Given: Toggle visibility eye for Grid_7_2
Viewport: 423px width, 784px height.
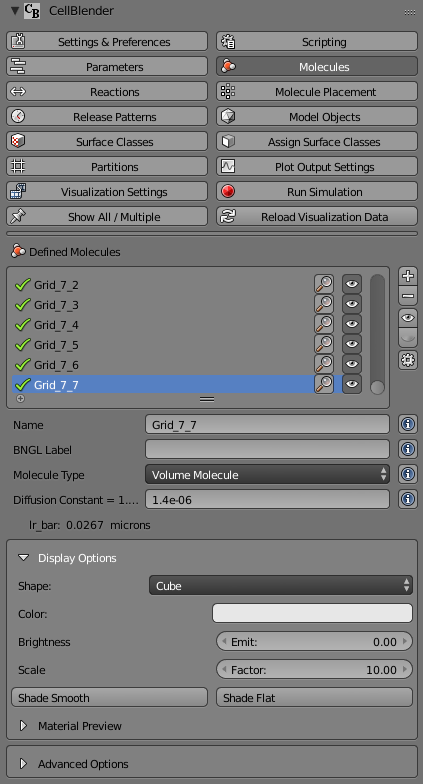Looking at the screenshot, I should (x=352, y=284).
